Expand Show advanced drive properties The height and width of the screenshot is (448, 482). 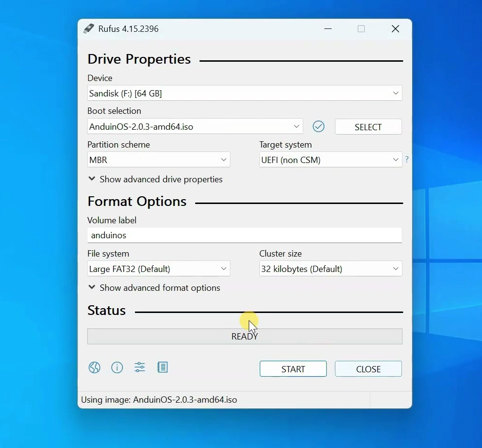click(155, 179)
